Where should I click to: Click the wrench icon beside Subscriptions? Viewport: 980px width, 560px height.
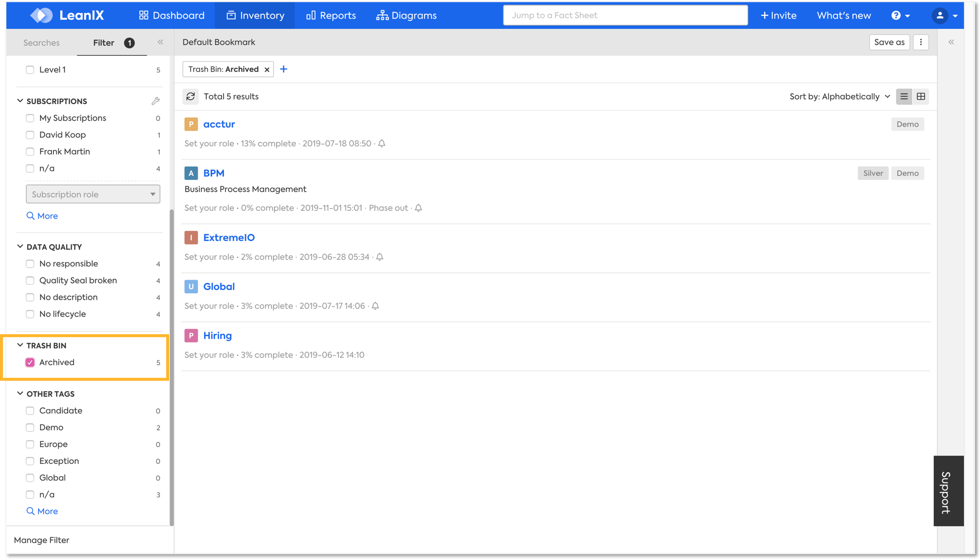[x=155, y=101]
